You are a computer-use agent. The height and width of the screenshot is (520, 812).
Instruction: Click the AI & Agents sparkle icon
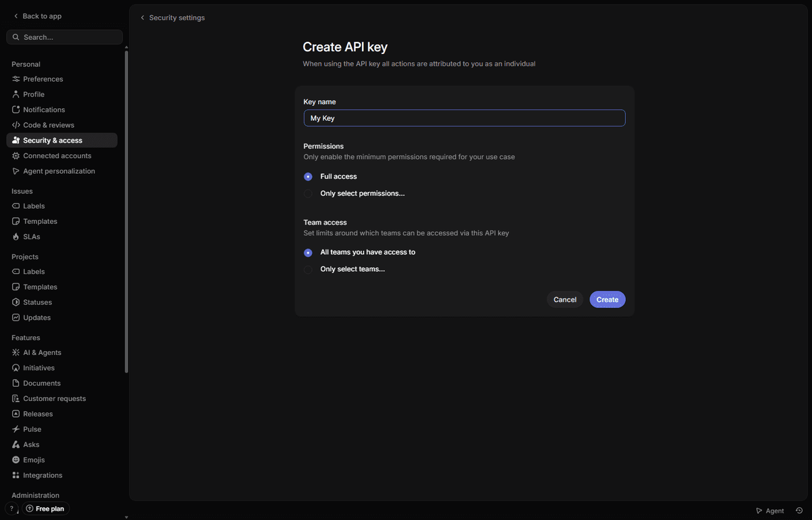pos(16,352)
